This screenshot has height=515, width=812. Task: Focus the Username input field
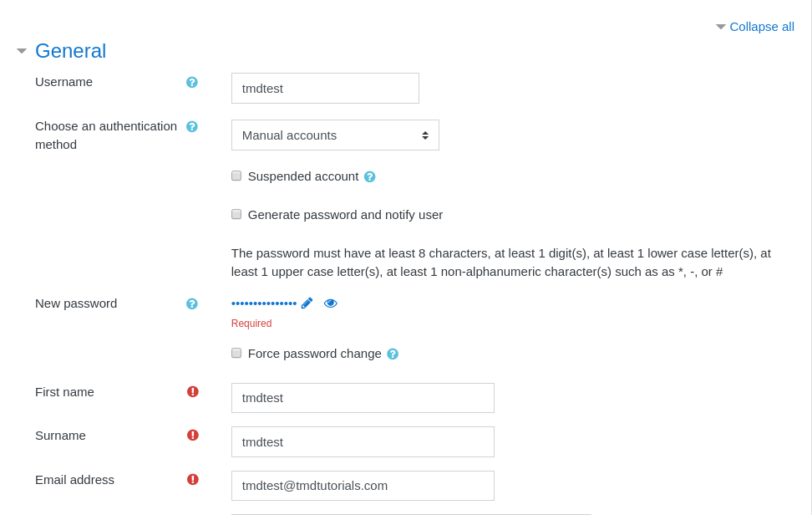pyautogui.click(x=325, y=89)
